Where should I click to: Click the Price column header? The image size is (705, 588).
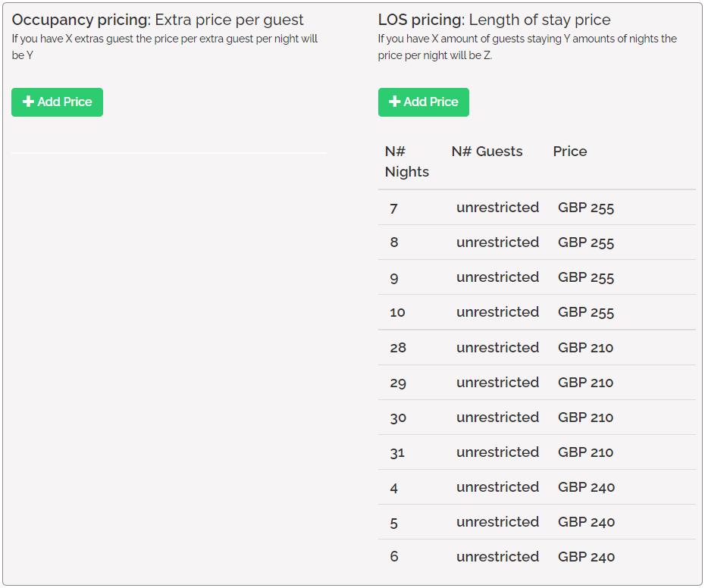tap(569, 152)
